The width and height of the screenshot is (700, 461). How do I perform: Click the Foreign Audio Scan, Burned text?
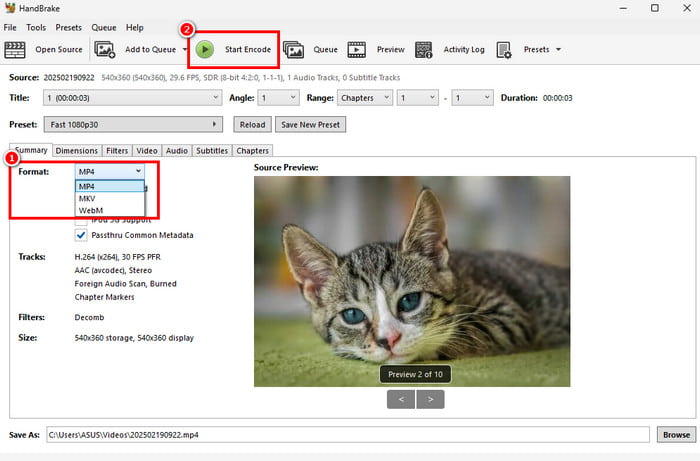tap(125, 284)
